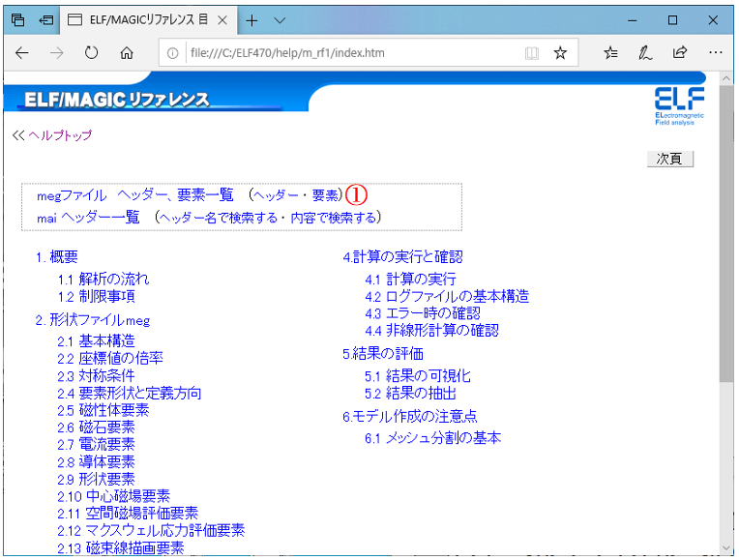The image size is (739, 560).
Task: Click the vertical scrollbar thumb
Action: coord(726,233)
